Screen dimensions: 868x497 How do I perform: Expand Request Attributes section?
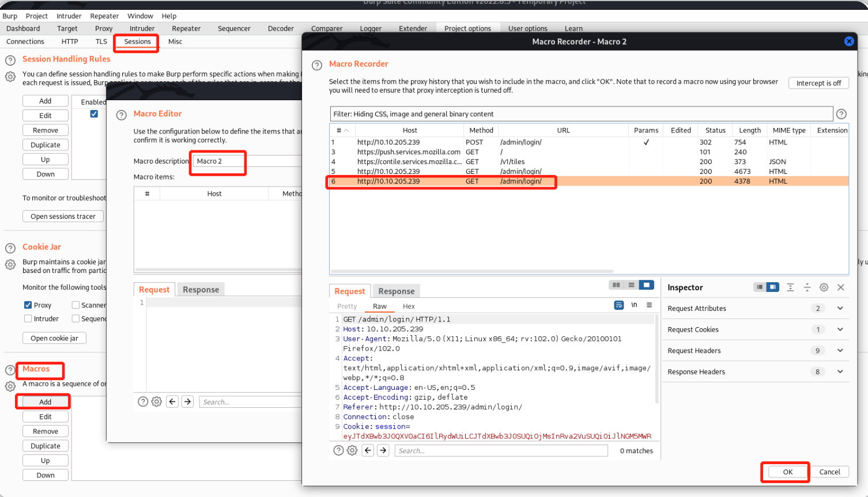coord(840,308)
